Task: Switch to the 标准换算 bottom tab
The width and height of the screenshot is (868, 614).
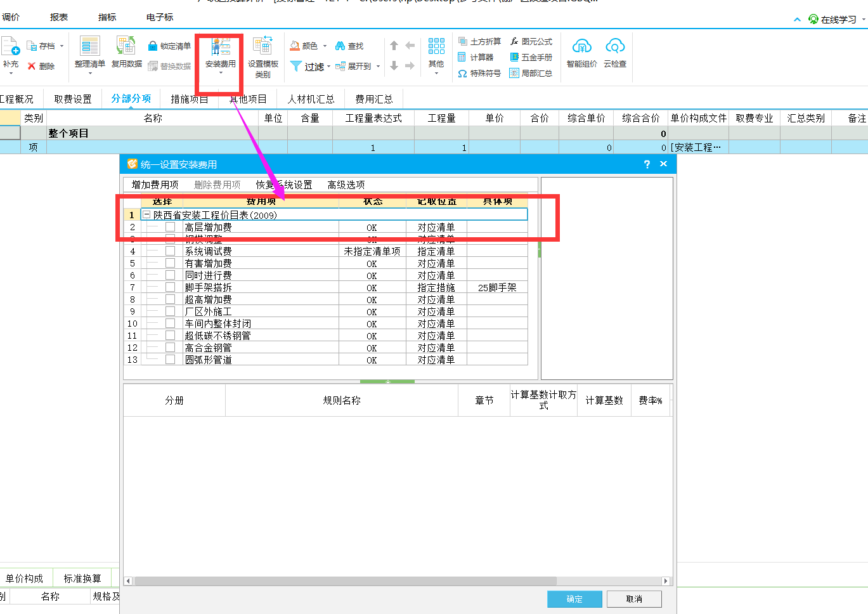Action: [x=82, y=578]
